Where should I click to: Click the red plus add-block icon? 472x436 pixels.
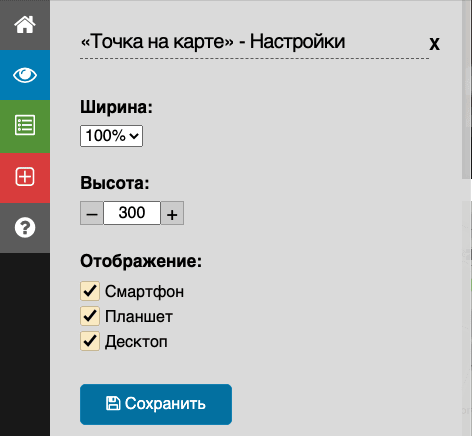25,176
